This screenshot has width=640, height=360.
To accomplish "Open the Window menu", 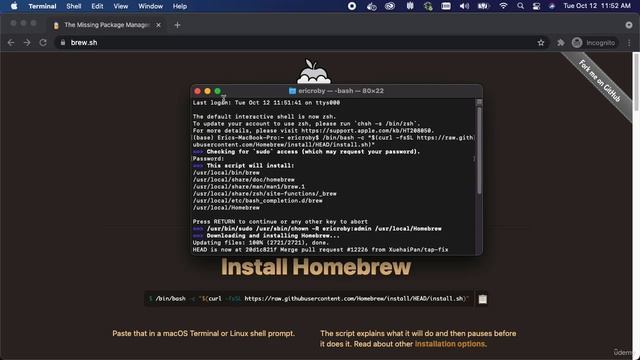I will click(x=150, y=6).
